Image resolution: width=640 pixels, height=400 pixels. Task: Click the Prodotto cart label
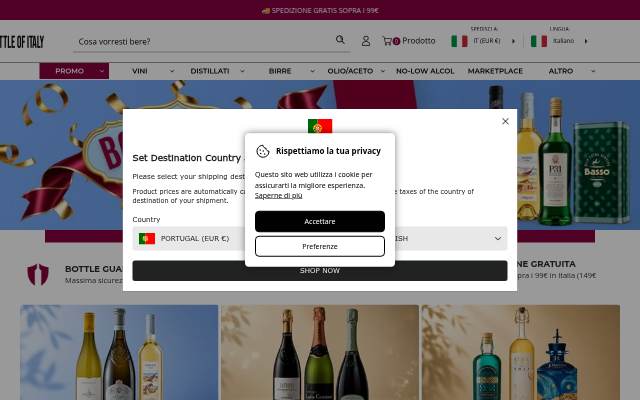(419, 41)
